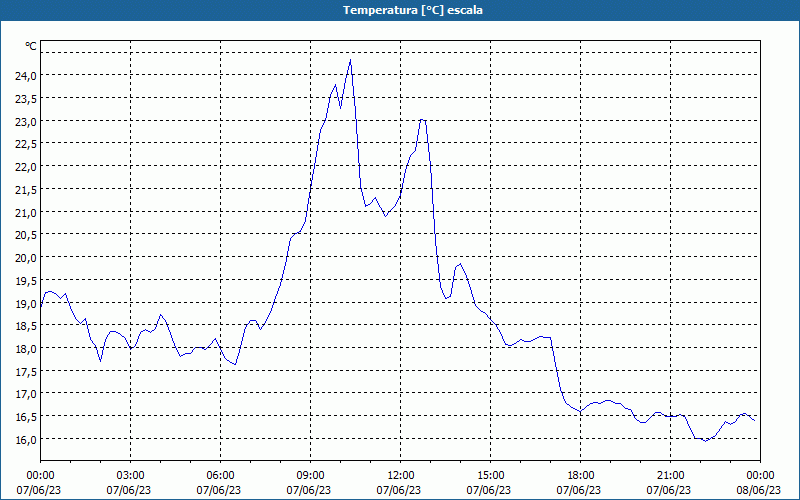Screen dimensions: 800x500
Task: Click the 07/06/23 date below 18:00
Action: point(579,490)
